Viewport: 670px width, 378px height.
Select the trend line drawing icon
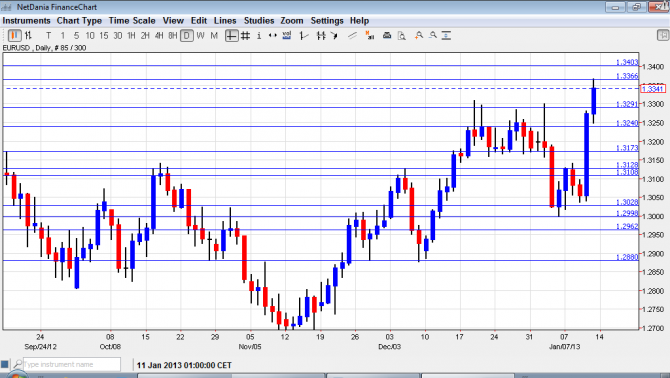coord(353,36)
